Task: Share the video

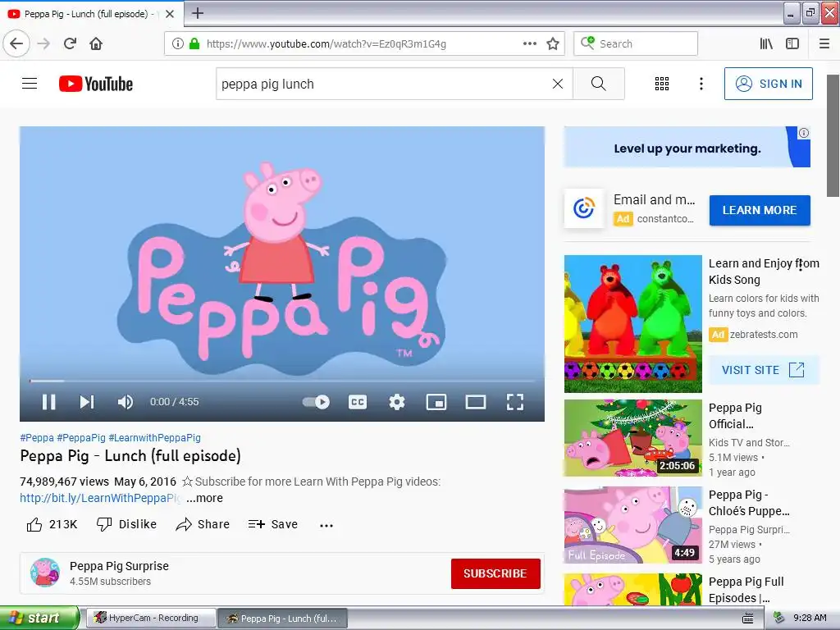Action: [x=203, y=524]
